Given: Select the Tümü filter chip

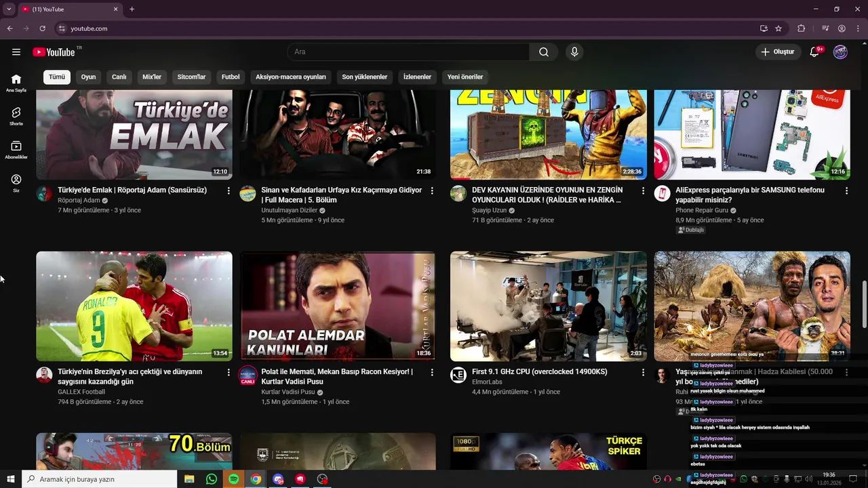Looking at the screenshot, I should (x=57, y=77).
